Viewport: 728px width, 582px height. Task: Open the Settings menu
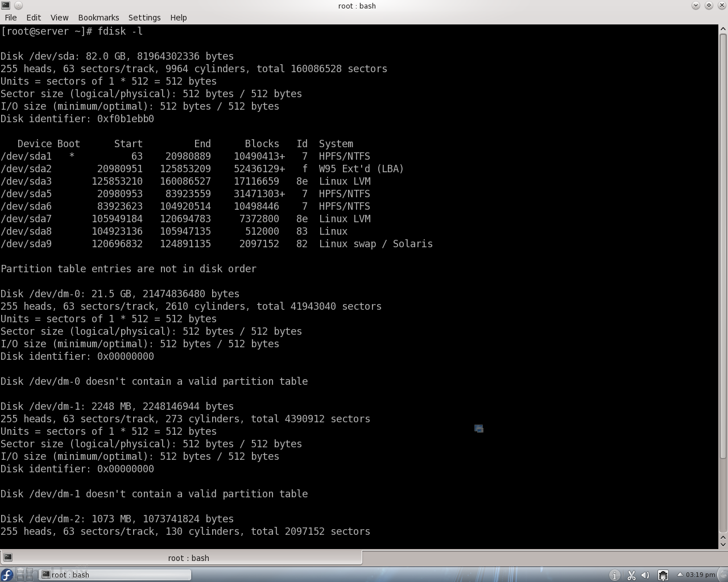(144, 18)
